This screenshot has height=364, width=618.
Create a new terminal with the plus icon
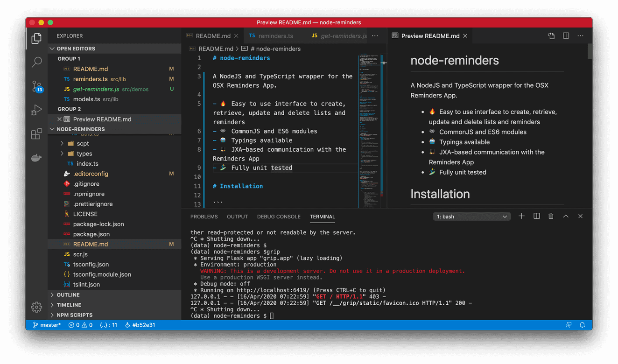tap(521, 216)
